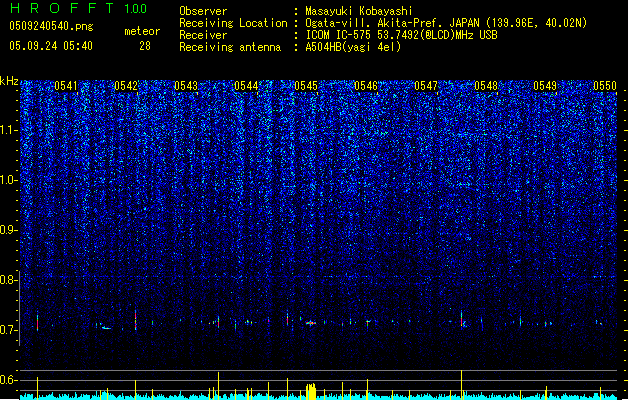Click the meteor echo just before 0548
629x400 pixels.
click(x=462, y=319)
